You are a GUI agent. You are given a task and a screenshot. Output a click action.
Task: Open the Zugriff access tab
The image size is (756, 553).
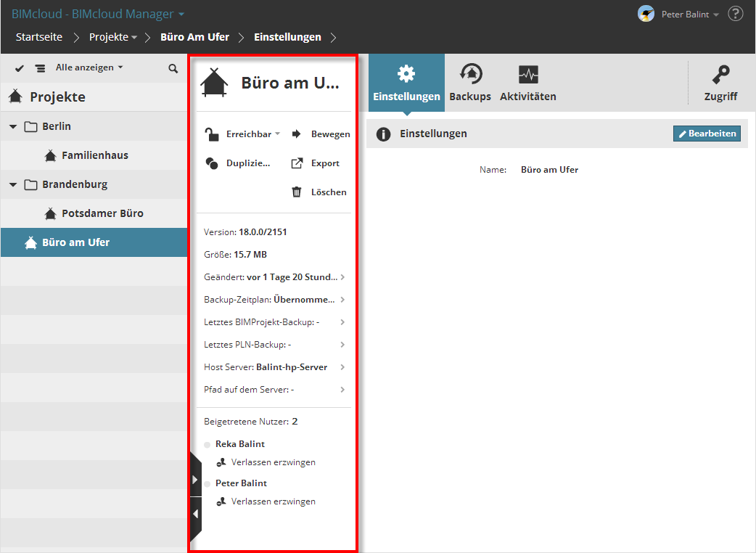pyautogui.click(x=720, y=83)
